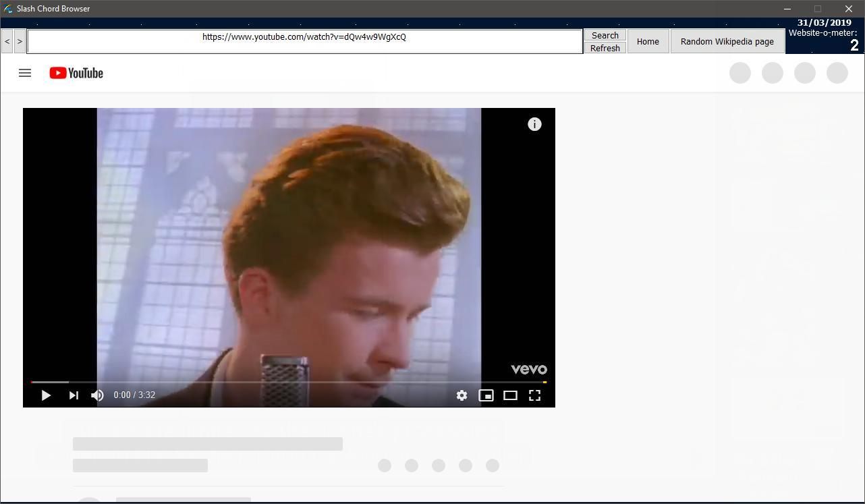Open video settings gear
Screen dimensions: 865x504
462,395
